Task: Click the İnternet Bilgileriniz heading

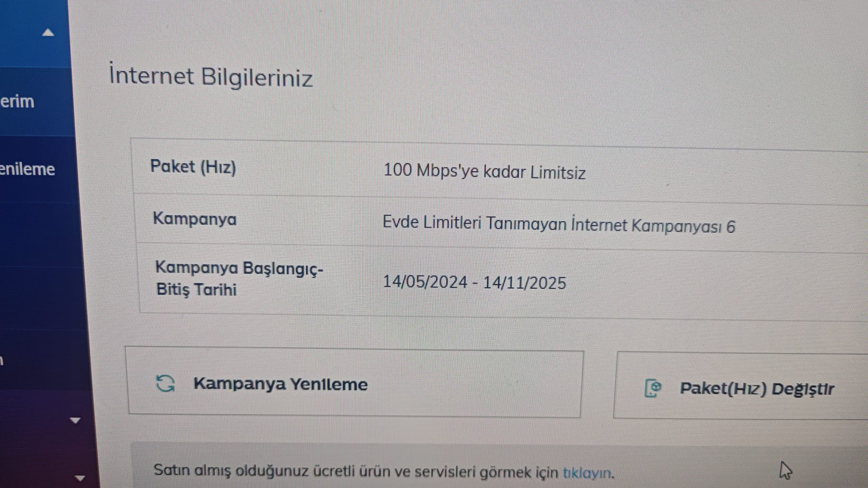Action: [x=211, y=76]
